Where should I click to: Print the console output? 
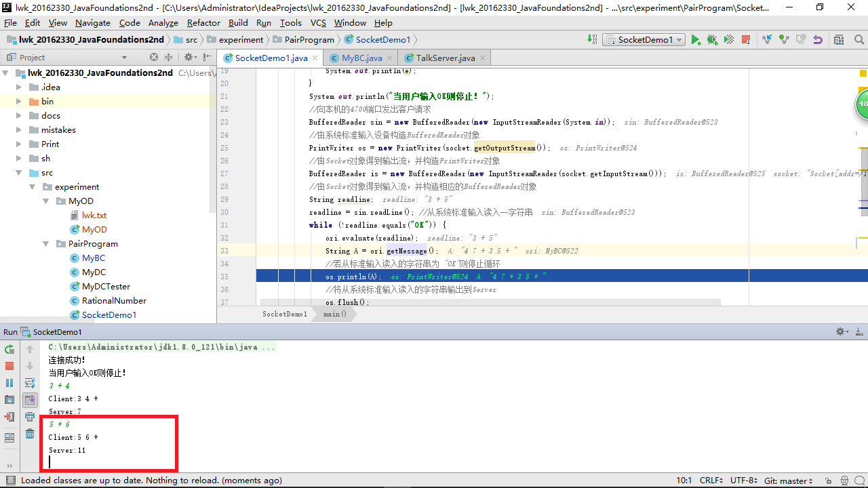pos(30,417)
